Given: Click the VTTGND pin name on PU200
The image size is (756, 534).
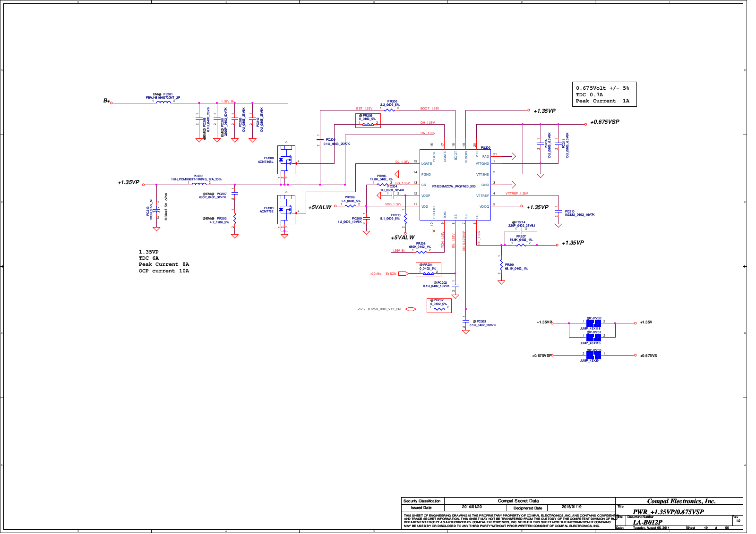Looking at the screenshot, I should 482,164.
